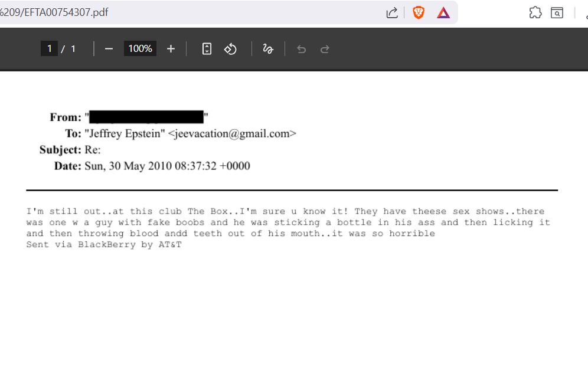
Task: Click the current page number field
Action: (49, 49)
